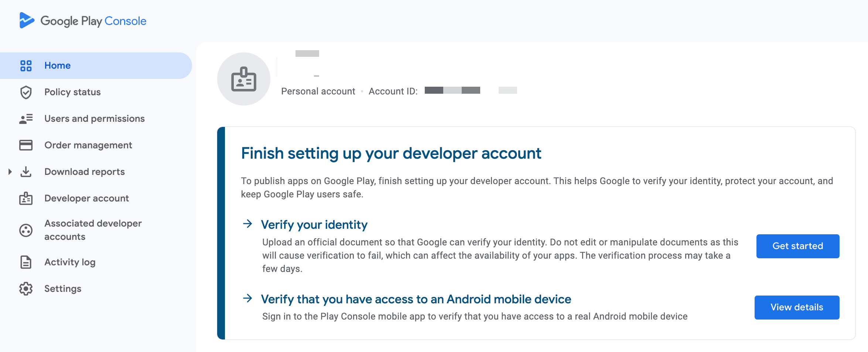
Task: Open the Verify your identity link
Action: click(x=314, y=225)
